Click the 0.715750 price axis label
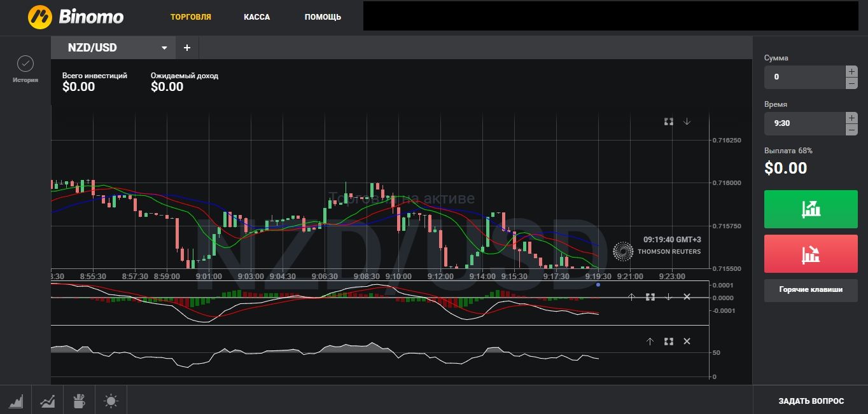The image size is (868, 414). [727, 226]
